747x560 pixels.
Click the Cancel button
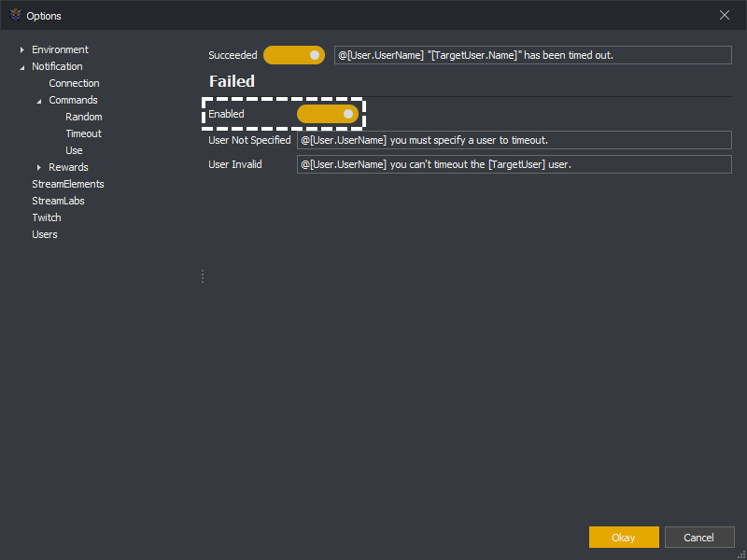pos(698,538)
